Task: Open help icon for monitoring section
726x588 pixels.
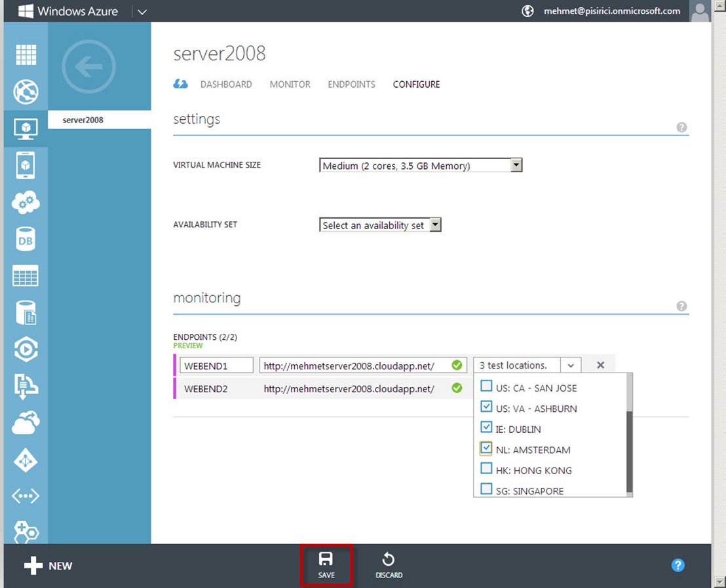Action: [x=681, y=306]
